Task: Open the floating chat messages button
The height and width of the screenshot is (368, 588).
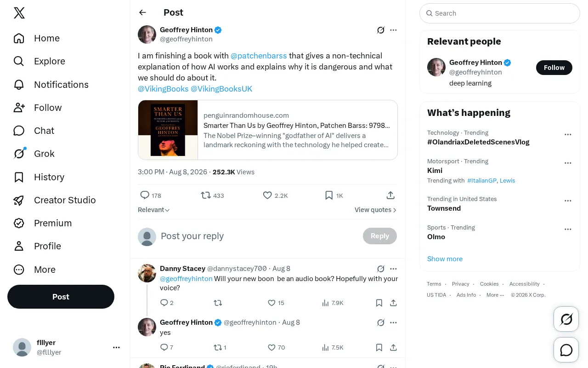Action: [566, 350]
